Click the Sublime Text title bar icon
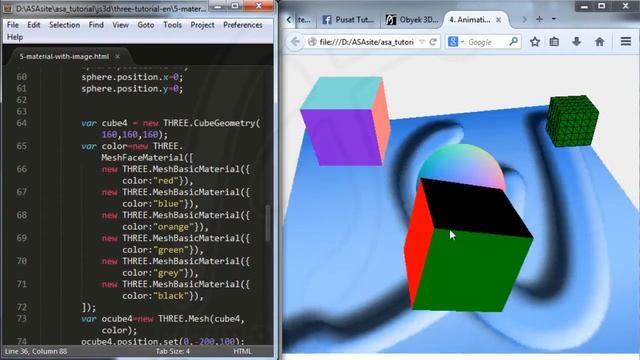The width and height of the screenshot is (640, 360). [x=8, y=8]
